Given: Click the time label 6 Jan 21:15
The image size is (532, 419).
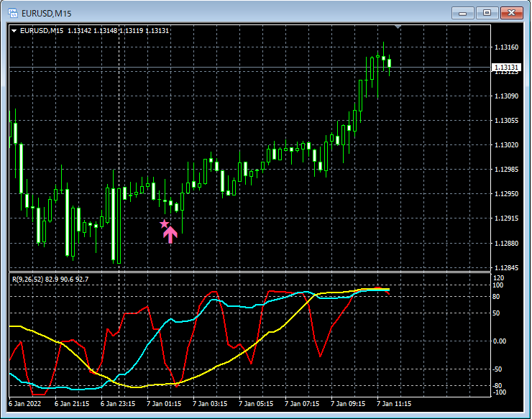Looking at the screenshot, I should (x=72, y=404).
